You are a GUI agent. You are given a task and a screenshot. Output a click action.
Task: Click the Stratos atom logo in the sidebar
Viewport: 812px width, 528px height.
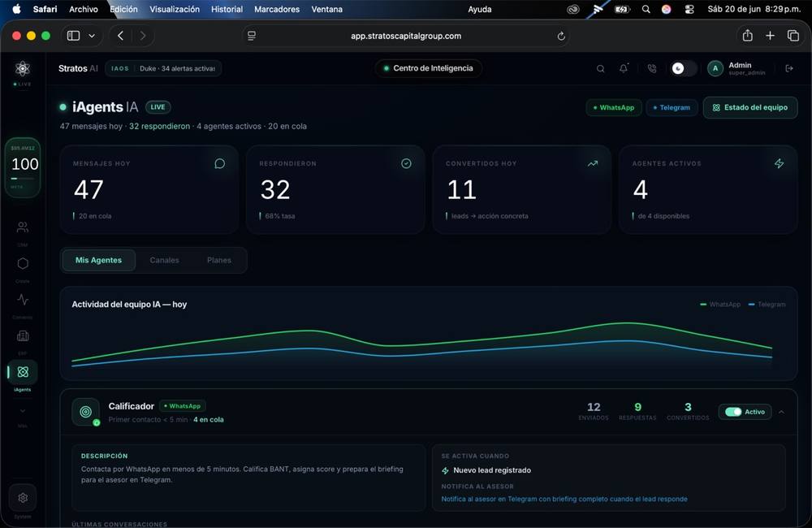pyautogui.click(x=22, y=68)
